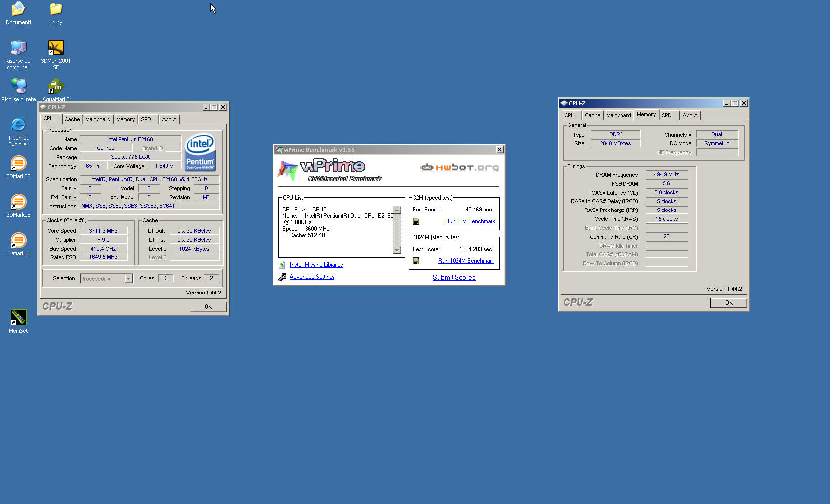Switch to Cache tab in right CPU-Z
This screenshot has height=504, width=830.
593,115
